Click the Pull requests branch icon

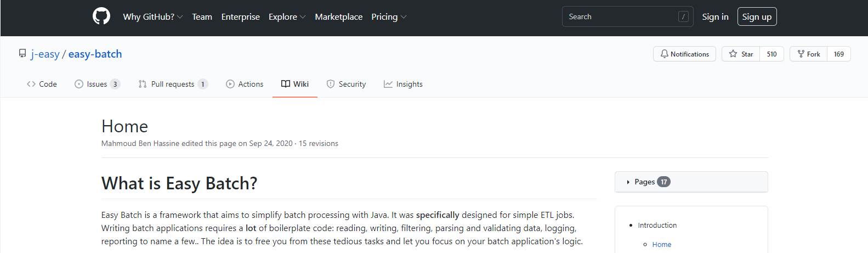point(143,84)
